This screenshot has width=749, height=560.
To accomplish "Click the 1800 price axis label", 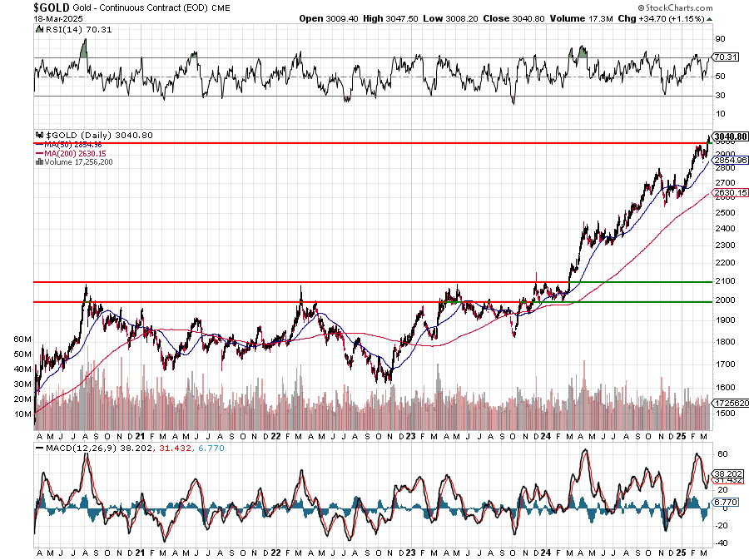I will coord(725,342).
